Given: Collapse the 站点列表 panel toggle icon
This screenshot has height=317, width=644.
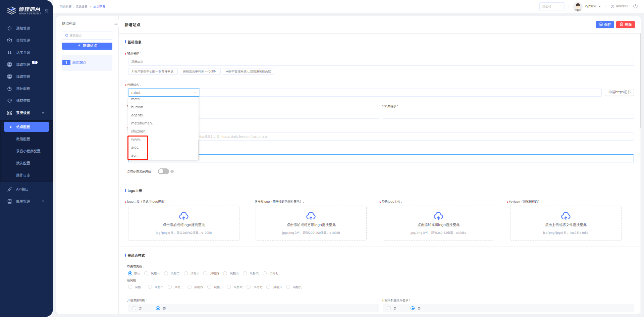Looking at the screenshot, I should point(116,23).
